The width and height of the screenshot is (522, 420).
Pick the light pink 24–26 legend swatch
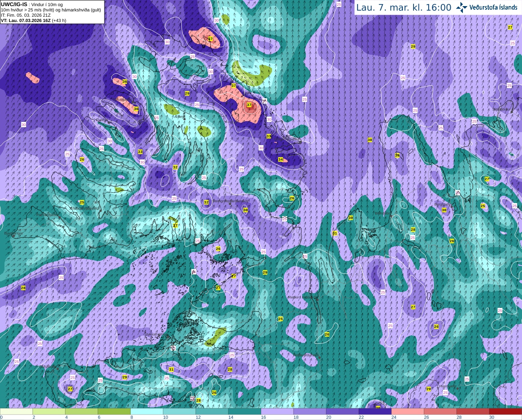click(408, 411)
